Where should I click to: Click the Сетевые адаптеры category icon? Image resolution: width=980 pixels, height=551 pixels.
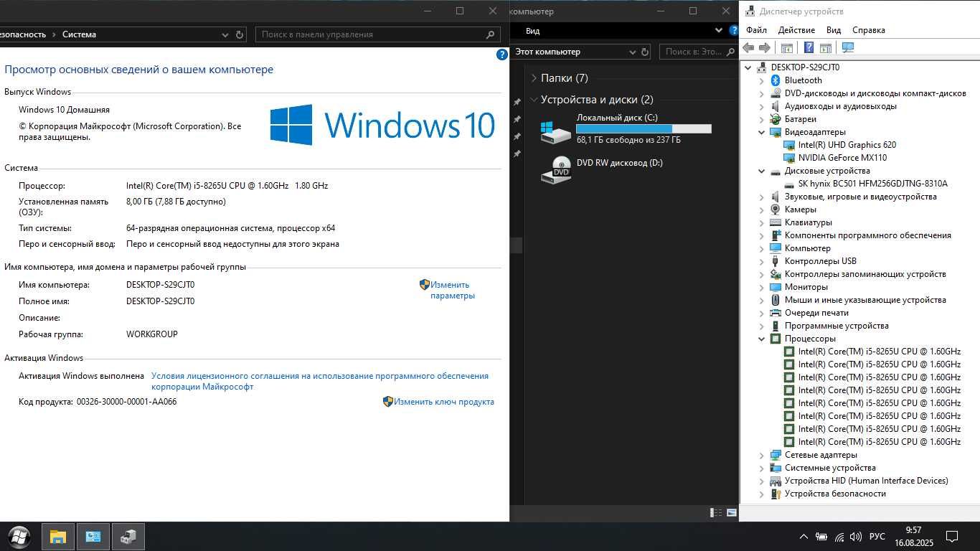click(x=776, y=455)
